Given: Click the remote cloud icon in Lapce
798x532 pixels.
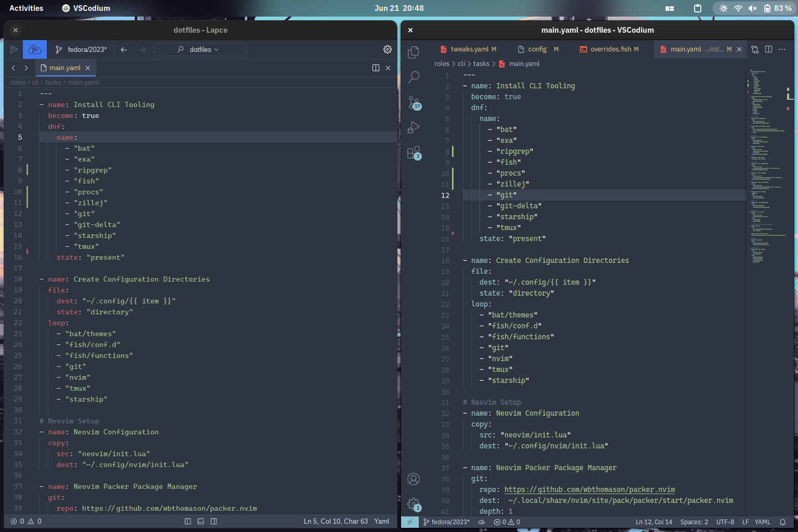Looking at the screenshot, I should tap(35, 49).
